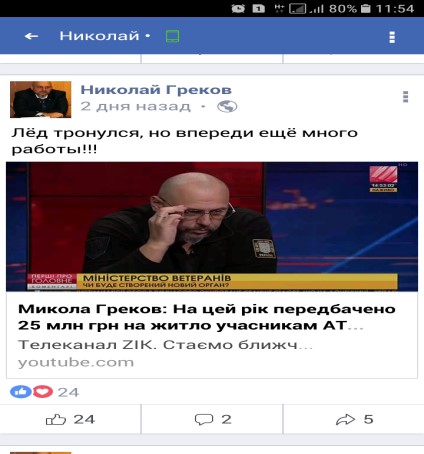Click the '2 дня назад' timestamp
This screenshot has height=454, width=424.
click(x=136, y=107)
